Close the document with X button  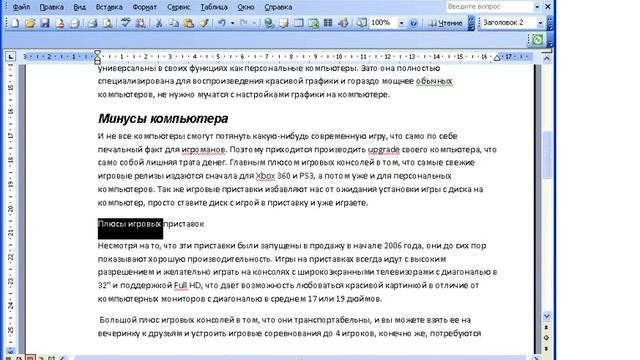(548, 7)
